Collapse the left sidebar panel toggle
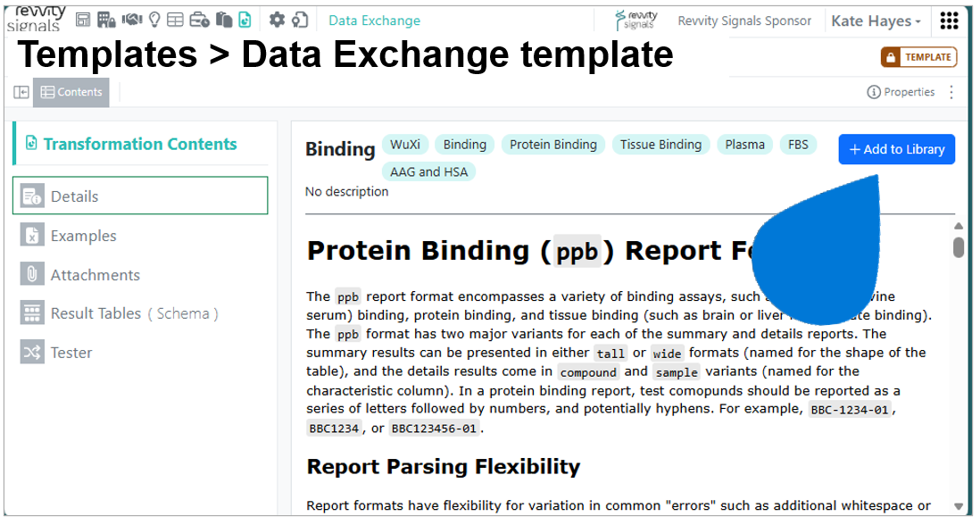The image size is (980, 525). [x=21, y=93]
